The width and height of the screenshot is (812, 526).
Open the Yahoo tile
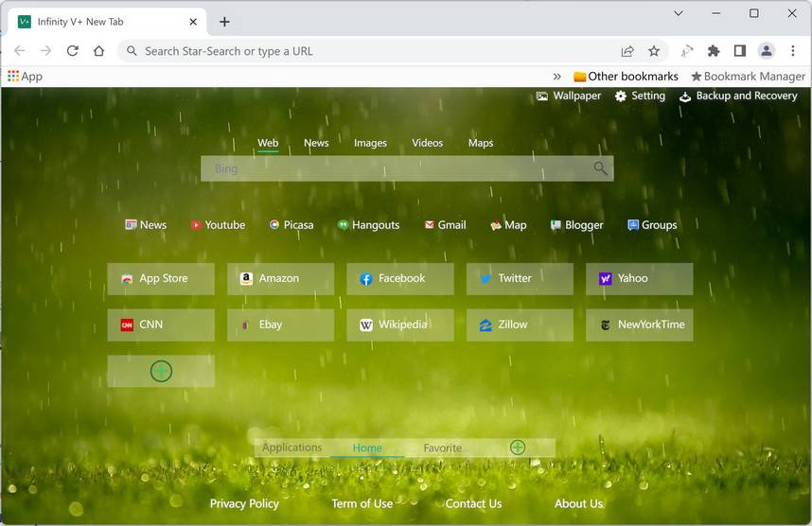coord(640,279)
